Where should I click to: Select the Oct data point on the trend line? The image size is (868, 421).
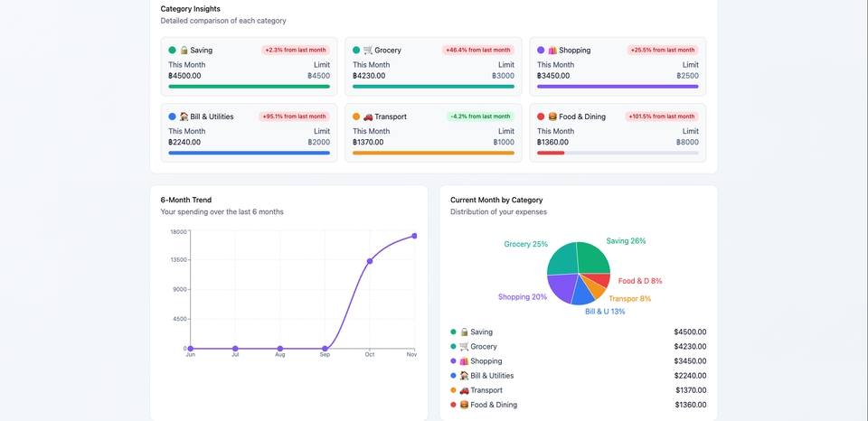click(369, 261)
